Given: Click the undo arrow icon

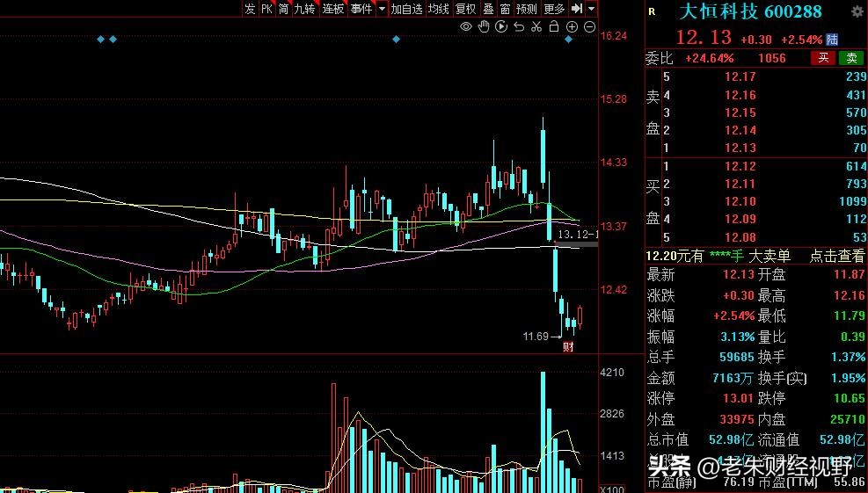Looking at the screenshot, I should pos(519,26).
